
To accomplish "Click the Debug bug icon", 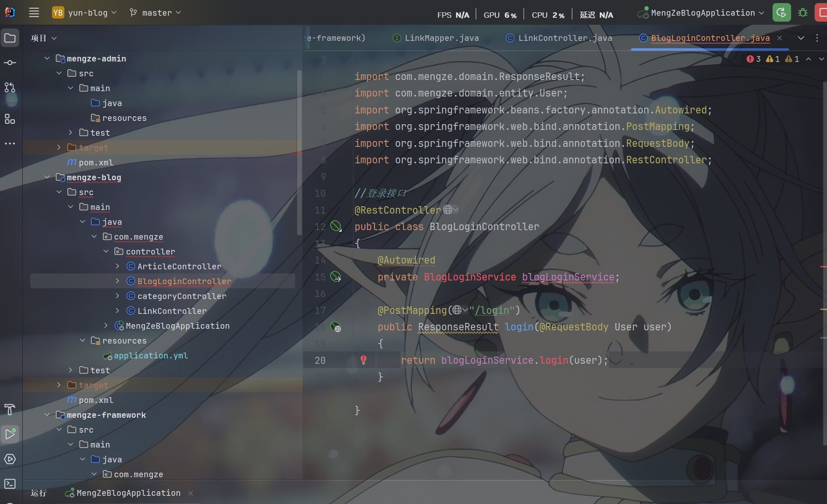I will (x=803, y=13).
